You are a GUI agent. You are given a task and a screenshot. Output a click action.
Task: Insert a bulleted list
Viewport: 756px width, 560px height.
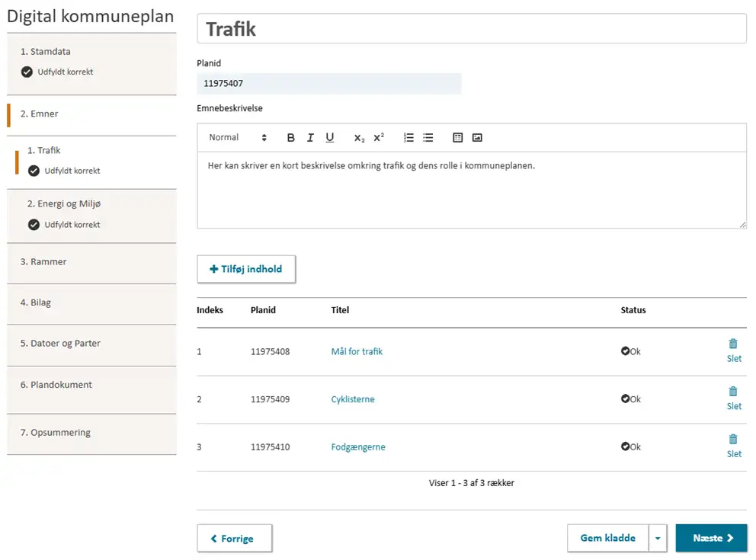(428, 138)
